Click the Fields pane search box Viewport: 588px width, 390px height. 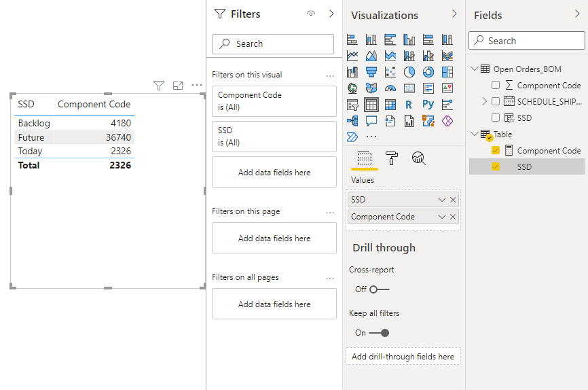click(526, 41)
